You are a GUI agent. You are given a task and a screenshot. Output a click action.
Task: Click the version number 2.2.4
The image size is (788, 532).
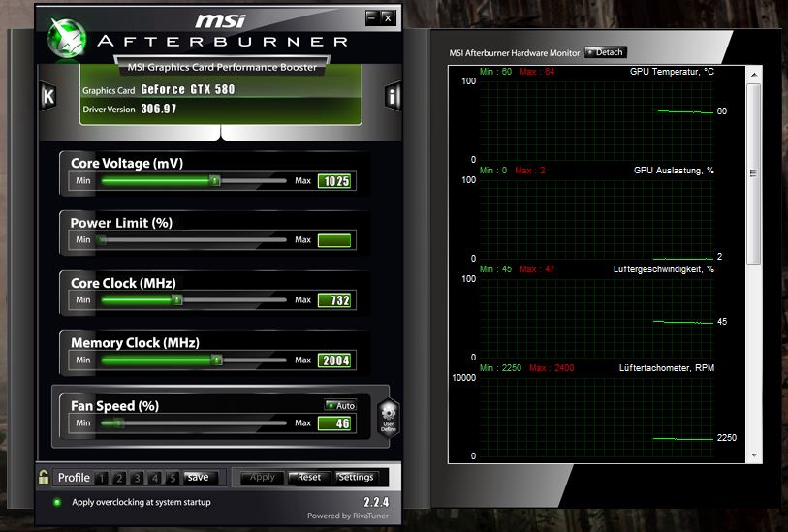pyautogui.click(x=376, y=502)
